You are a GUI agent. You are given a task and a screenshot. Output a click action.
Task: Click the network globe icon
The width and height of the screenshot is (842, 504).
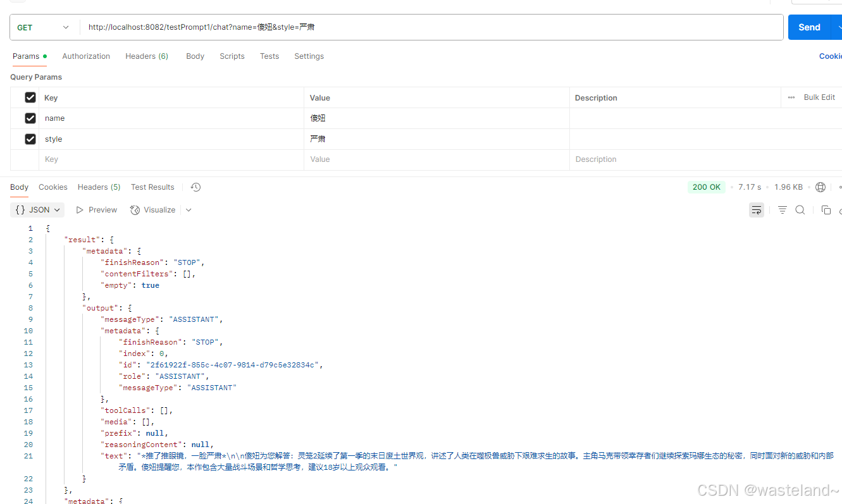click(x=820, y=187)
